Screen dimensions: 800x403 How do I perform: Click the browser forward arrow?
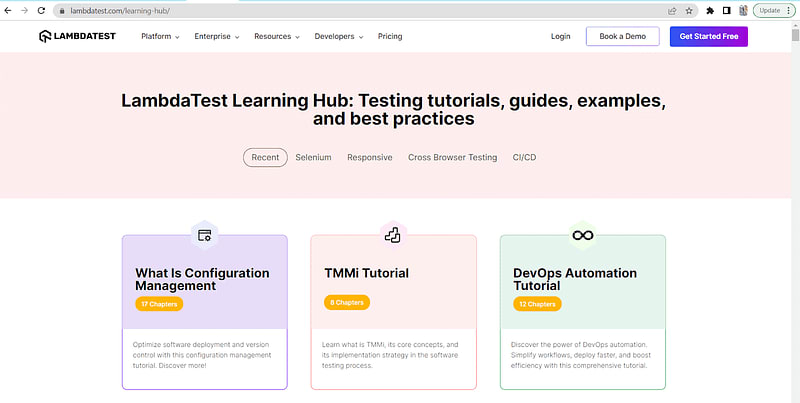[24, 10]
